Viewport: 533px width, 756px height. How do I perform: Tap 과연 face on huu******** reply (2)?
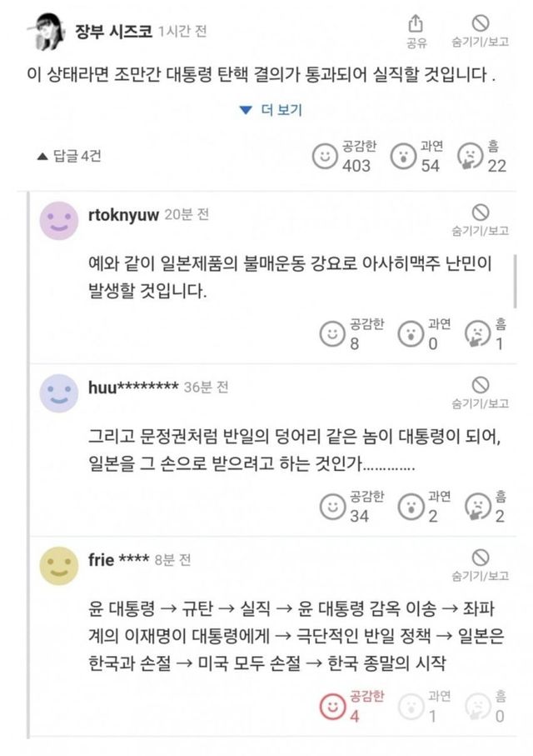pos(411,505)
